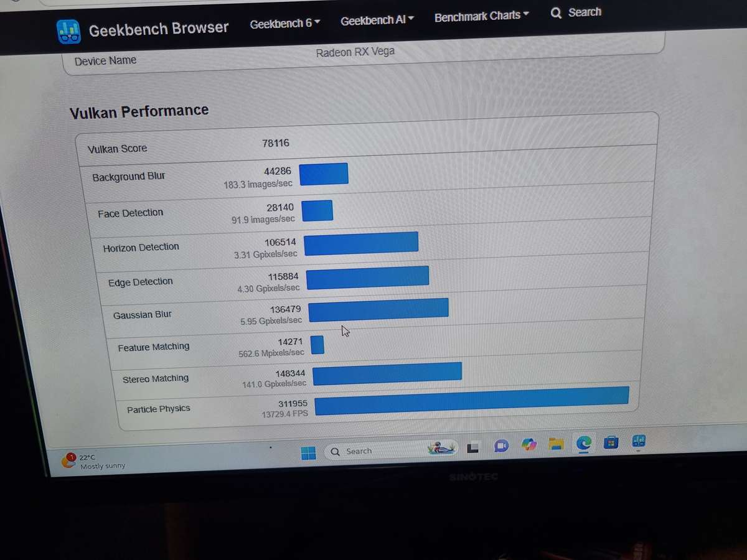Launch the Teams chat taskbar icon

pyautogui.click(x=501, y=446)
